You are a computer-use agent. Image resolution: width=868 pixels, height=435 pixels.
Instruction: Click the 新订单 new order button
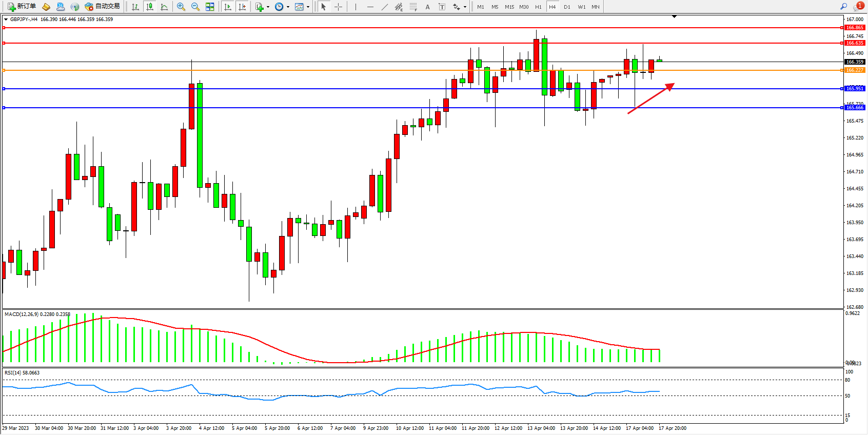22,7
